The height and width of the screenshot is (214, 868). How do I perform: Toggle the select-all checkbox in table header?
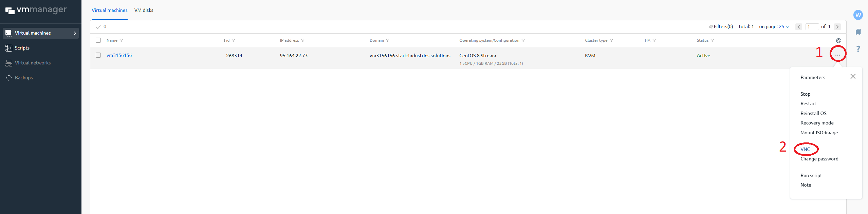[x=98, y=40]
